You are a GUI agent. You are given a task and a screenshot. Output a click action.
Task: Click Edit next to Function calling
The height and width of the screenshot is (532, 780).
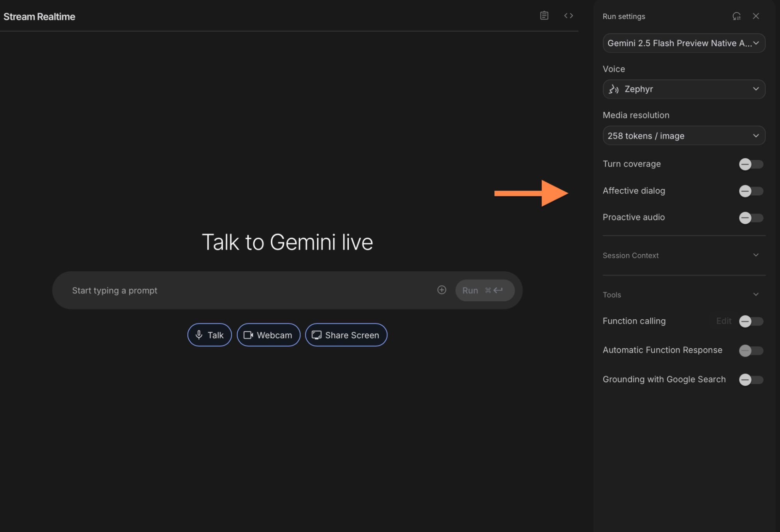point(724,321)
